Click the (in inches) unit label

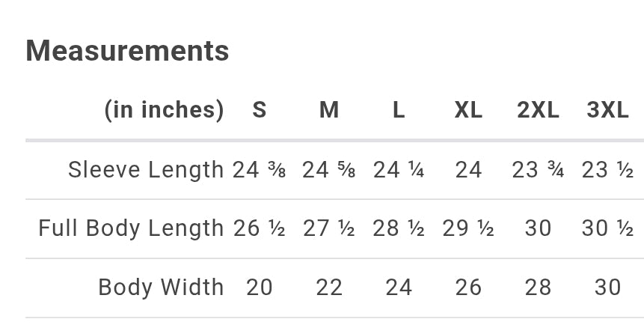(x=164, y=110)
